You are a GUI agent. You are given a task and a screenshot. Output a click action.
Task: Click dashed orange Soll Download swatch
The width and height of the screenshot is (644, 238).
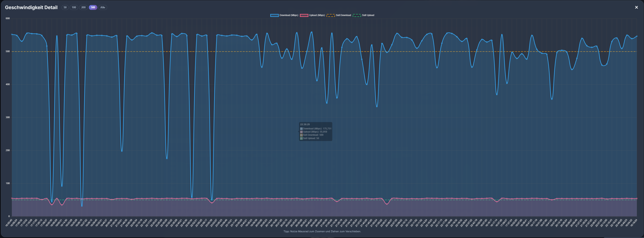[331, 15]
